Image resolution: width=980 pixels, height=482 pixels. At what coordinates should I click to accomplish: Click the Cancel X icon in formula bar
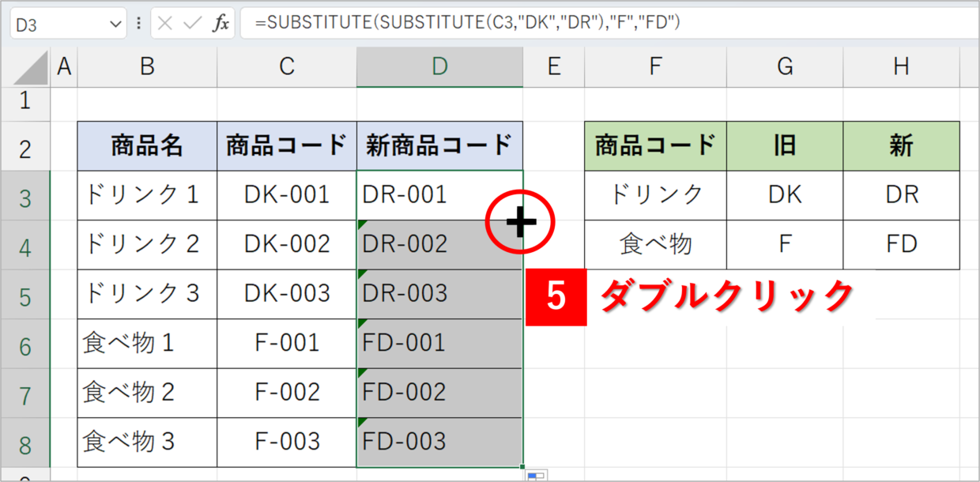(x=165, y=24)
